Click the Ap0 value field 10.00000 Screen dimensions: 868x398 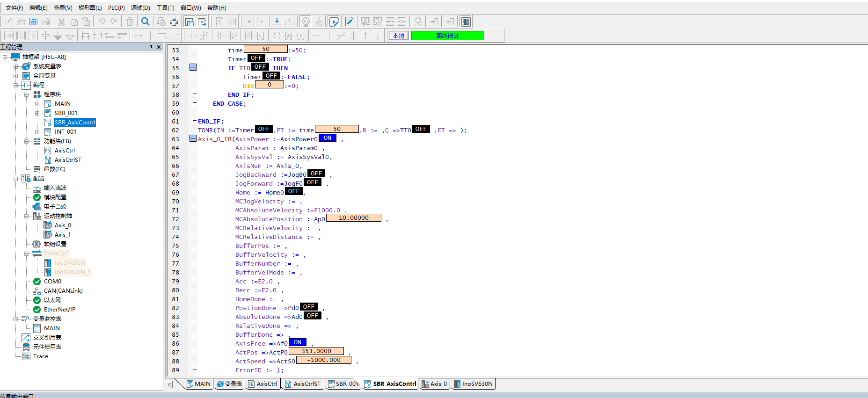[354, 218]
